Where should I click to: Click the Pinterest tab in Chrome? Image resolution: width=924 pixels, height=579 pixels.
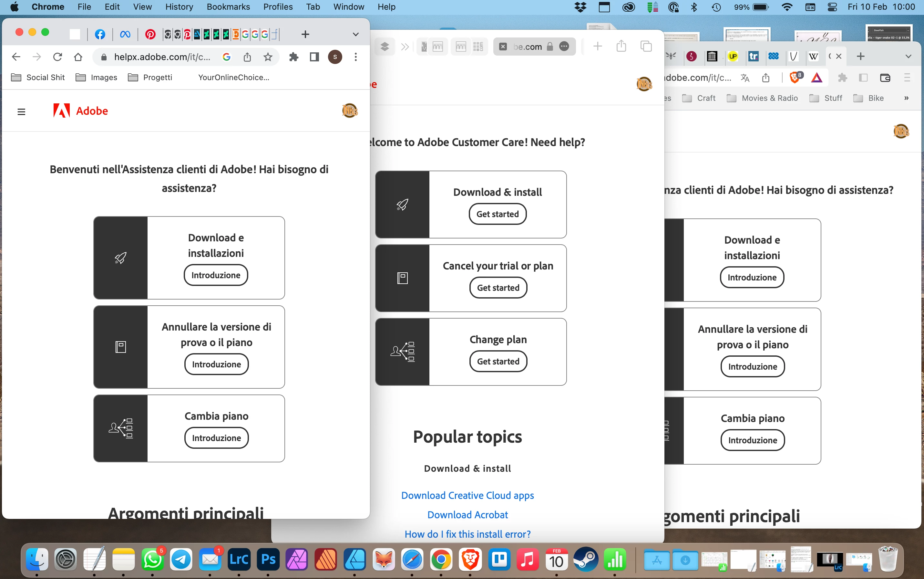point(150,35)
